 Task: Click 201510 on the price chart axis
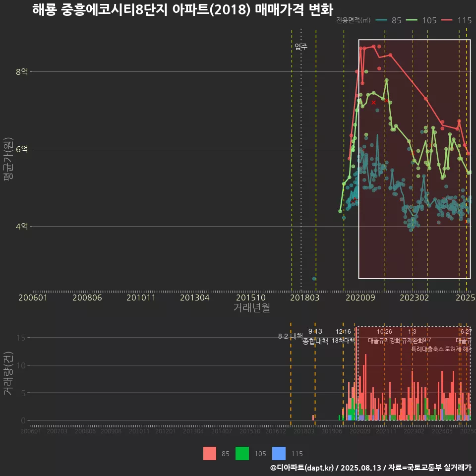(x=251, y=297)
